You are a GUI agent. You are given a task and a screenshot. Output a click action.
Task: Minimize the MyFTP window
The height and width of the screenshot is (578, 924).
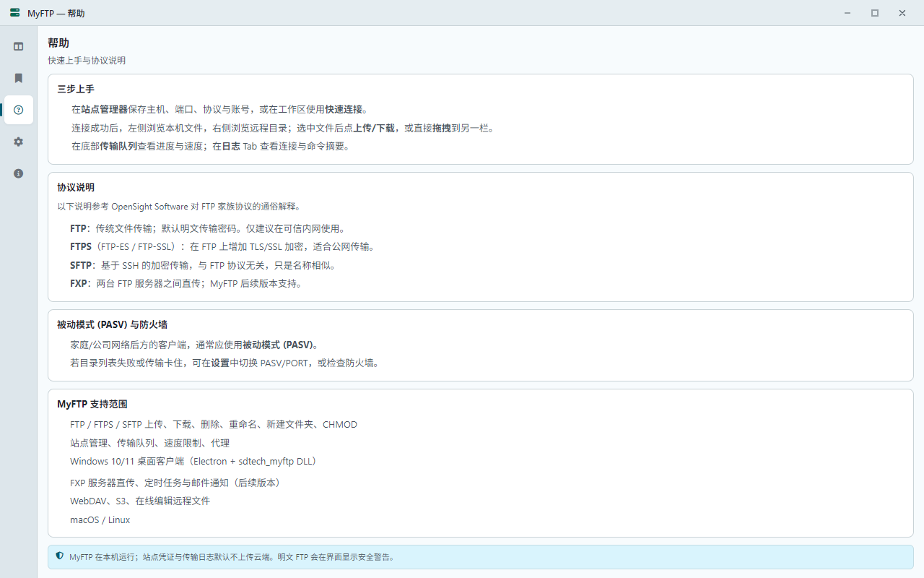coord(847,13)
